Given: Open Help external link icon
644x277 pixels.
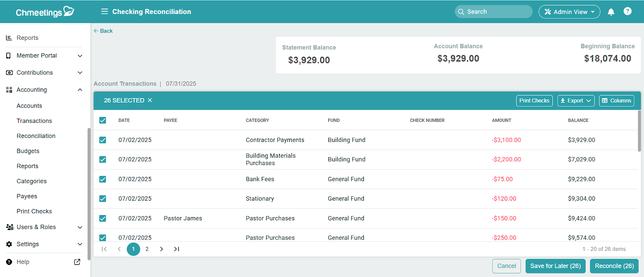Looking at the screenshot, I should (x=77, y=262).
